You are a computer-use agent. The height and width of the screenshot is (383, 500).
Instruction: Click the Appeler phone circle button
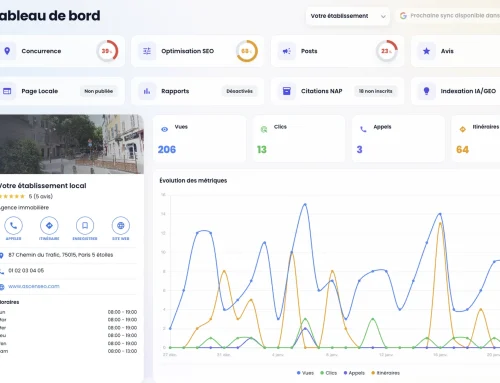(x=13, y=226)
